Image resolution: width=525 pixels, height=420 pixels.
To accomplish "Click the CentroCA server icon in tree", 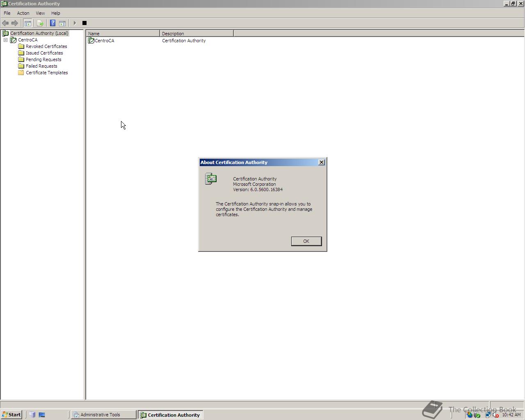I will 13,40.
